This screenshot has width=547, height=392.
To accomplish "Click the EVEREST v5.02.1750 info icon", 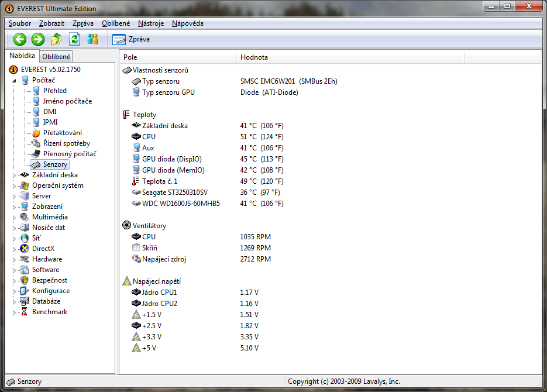I will [13, 70].
